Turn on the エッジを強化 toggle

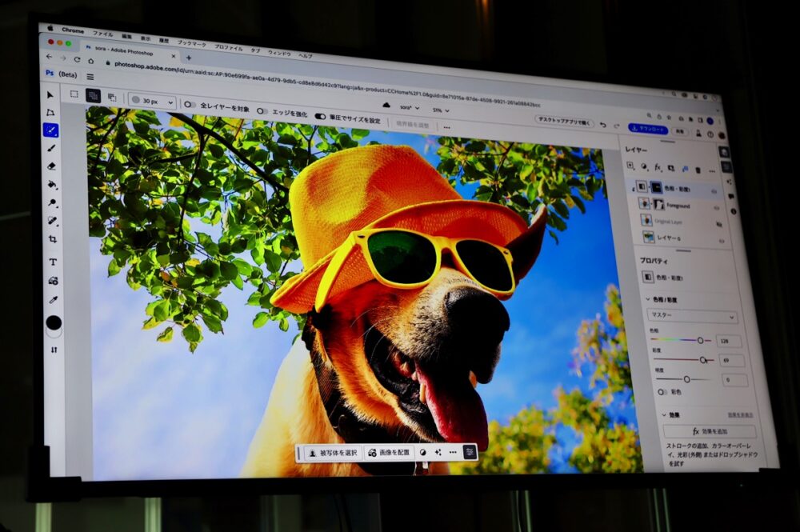tap(262, 110)
